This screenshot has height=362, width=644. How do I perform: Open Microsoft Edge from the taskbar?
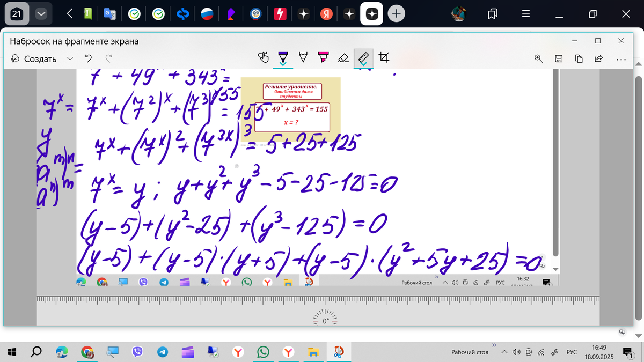click(62, 352)
